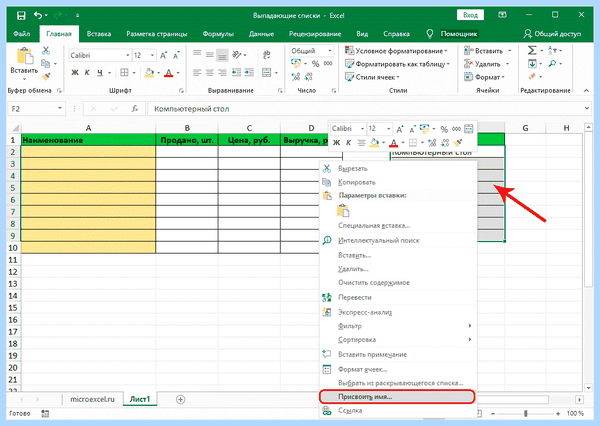Click the Paste clipboard icon in ribbon

tap(24, 56)
